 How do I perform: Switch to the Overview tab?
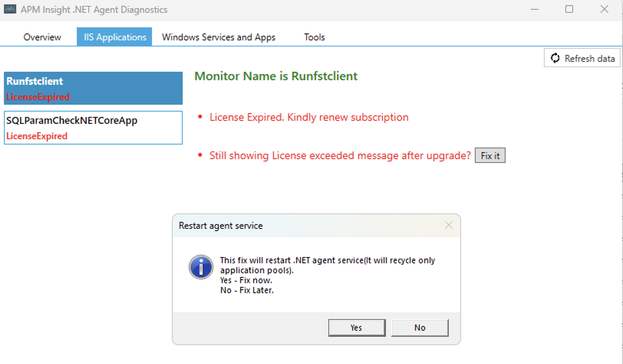[x=42, y=37]
